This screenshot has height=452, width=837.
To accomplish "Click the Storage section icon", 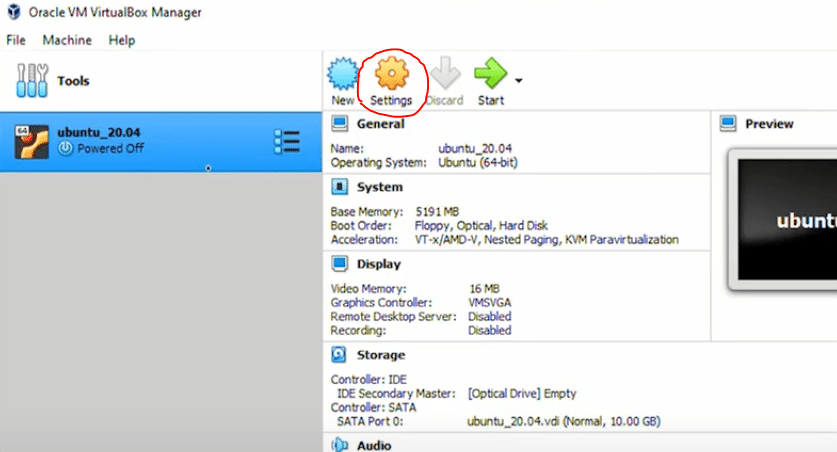I will (339, 355).
